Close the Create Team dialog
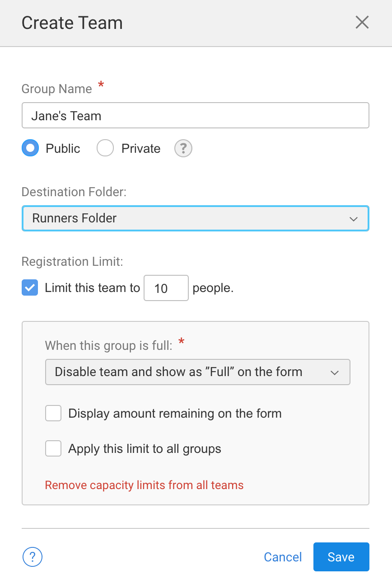392x584 pixels. click(362, 23)
